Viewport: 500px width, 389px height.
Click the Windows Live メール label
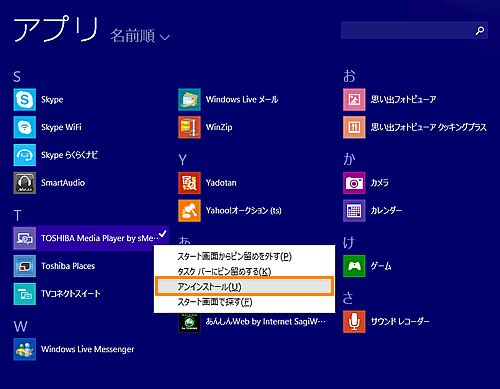pos(242,99)
